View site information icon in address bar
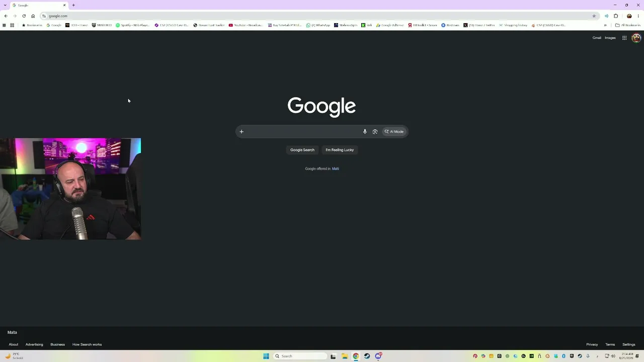 click(44, 16)
